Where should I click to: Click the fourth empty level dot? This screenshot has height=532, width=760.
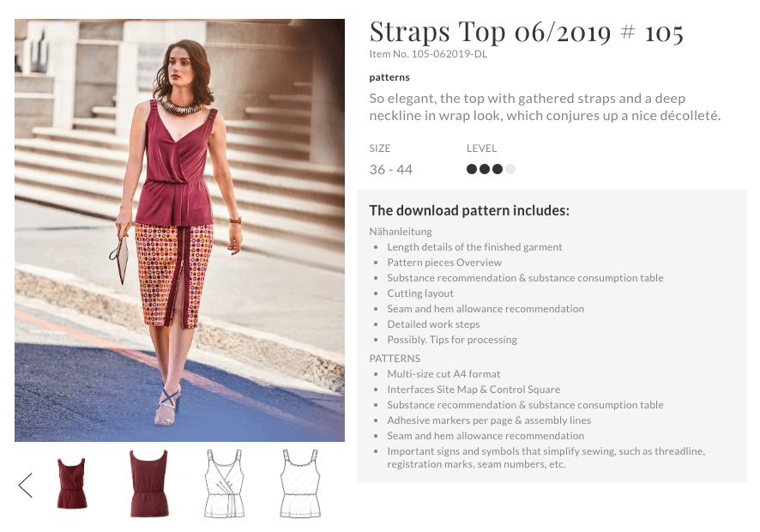[x=510, y=169]
